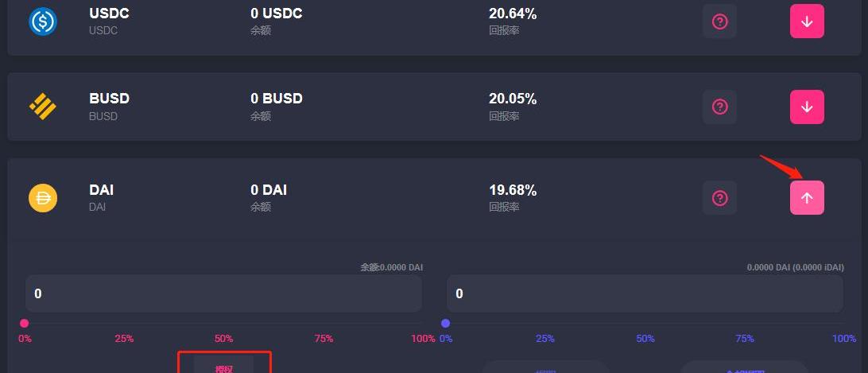Choose 100% on the purple withdraw slider
868x373 pixels.
coord(843,338)
